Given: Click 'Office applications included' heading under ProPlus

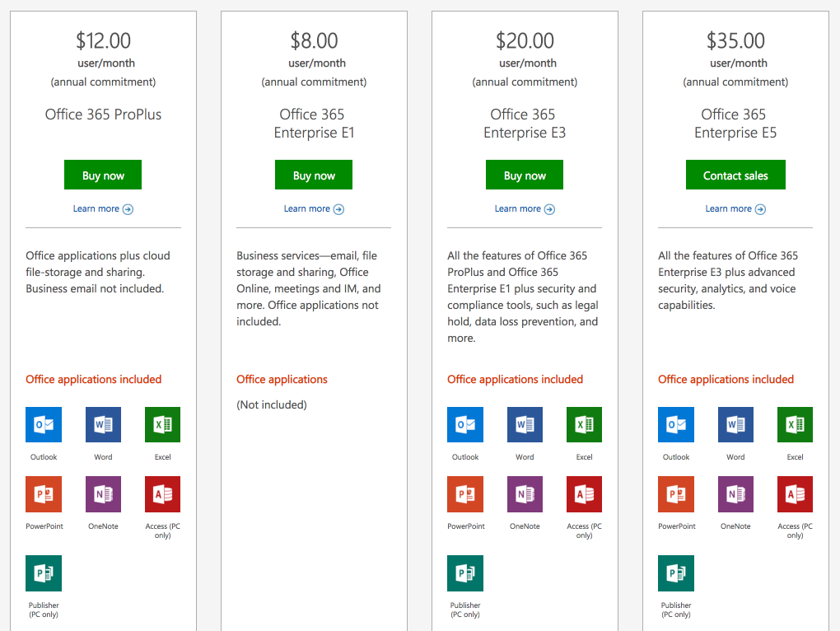Looking at the screenshot, I should point(93,379).
